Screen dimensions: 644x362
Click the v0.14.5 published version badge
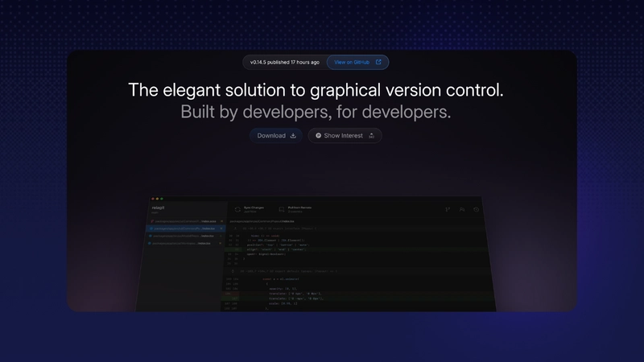tap(284, 62)
